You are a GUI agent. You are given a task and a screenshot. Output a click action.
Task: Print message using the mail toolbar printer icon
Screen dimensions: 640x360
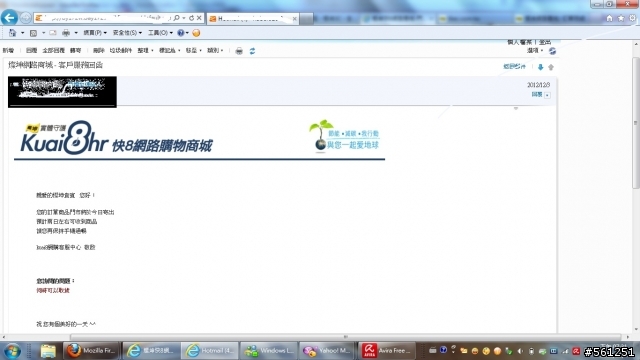[239, 51]
